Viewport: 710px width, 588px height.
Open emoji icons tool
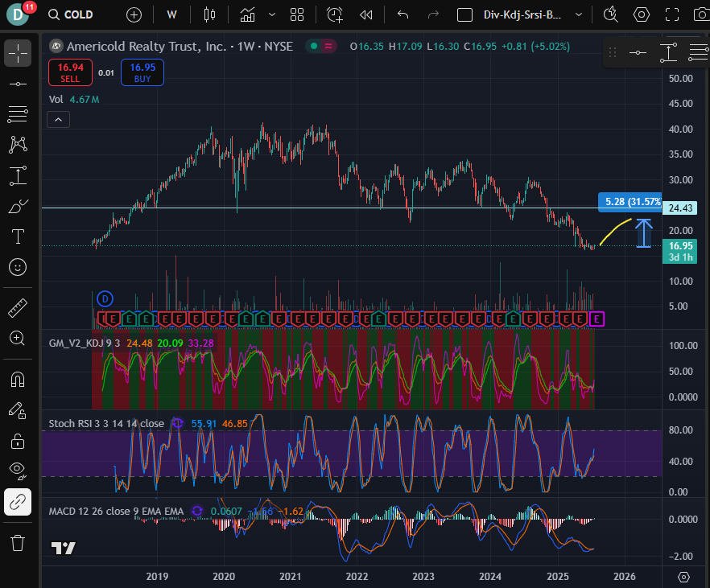click(18, 267)
